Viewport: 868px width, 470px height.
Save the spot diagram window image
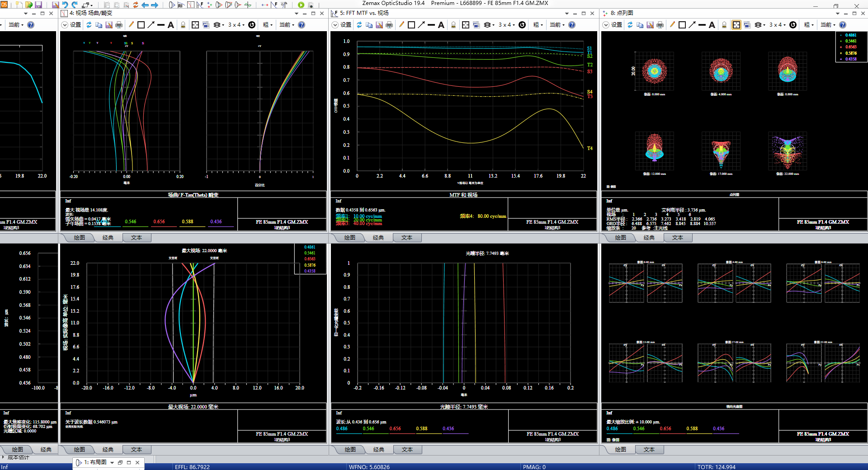click(650, 25)
